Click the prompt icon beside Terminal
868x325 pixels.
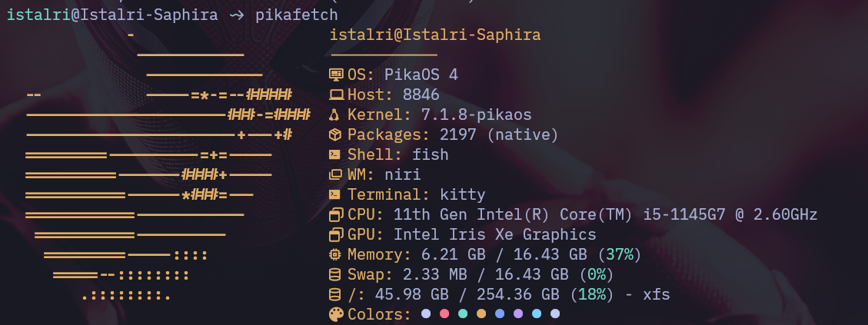334,195
